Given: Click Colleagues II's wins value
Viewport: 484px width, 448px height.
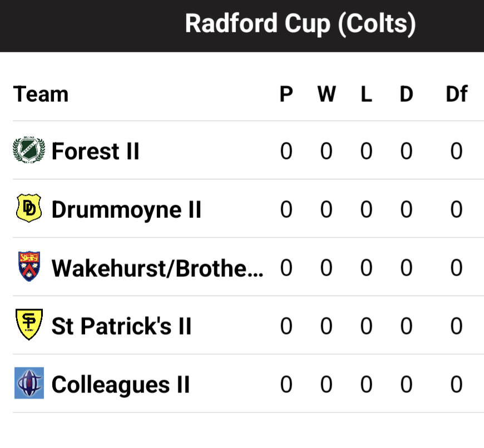Looking at the screenshot, I should [327, 385].
